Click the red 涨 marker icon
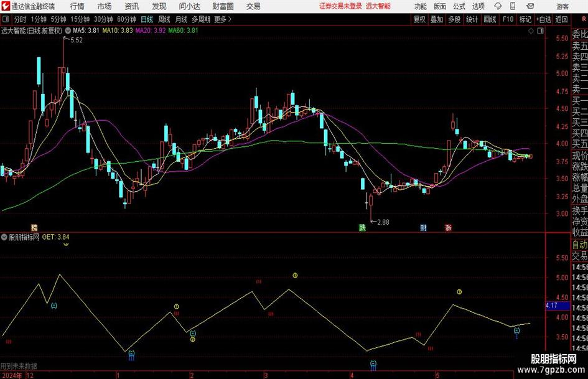The width and height of the screenshot is (588, 379). (448, 228)
